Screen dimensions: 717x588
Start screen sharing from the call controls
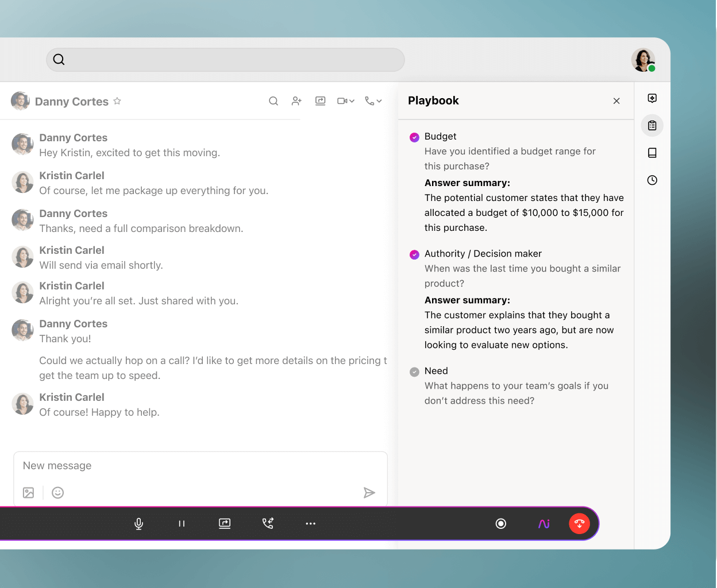(225, 524)
